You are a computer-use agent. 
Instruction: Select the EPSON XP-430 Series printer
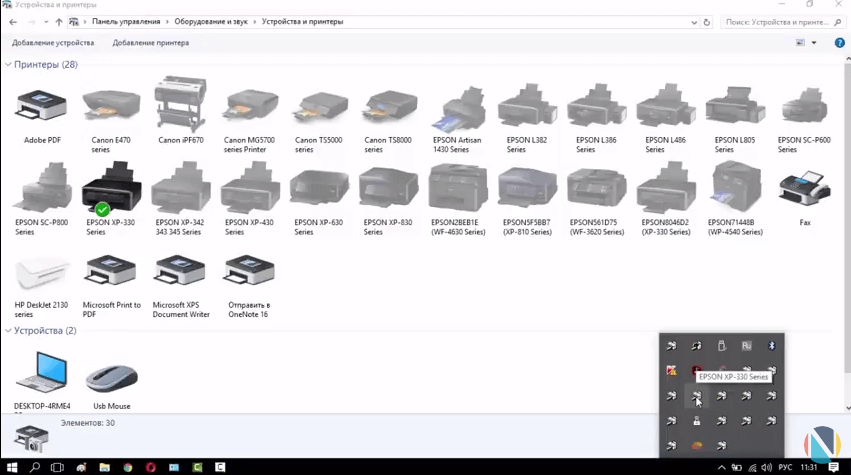[250, 199]
